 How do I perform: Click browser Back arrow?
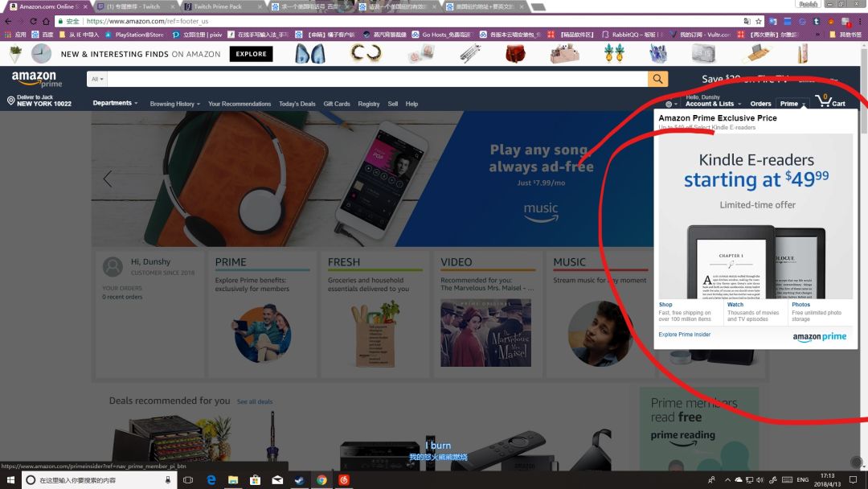tap(8, 21)
